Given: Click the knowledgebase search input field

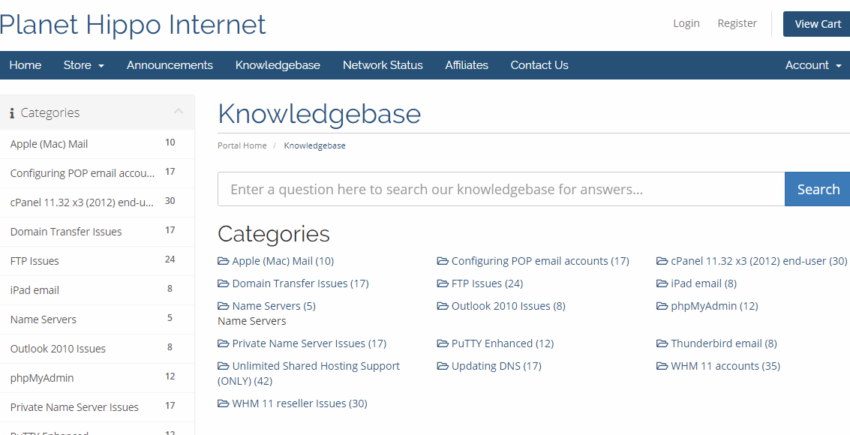Looking at the screenshot, I should [x=501, y=189].
